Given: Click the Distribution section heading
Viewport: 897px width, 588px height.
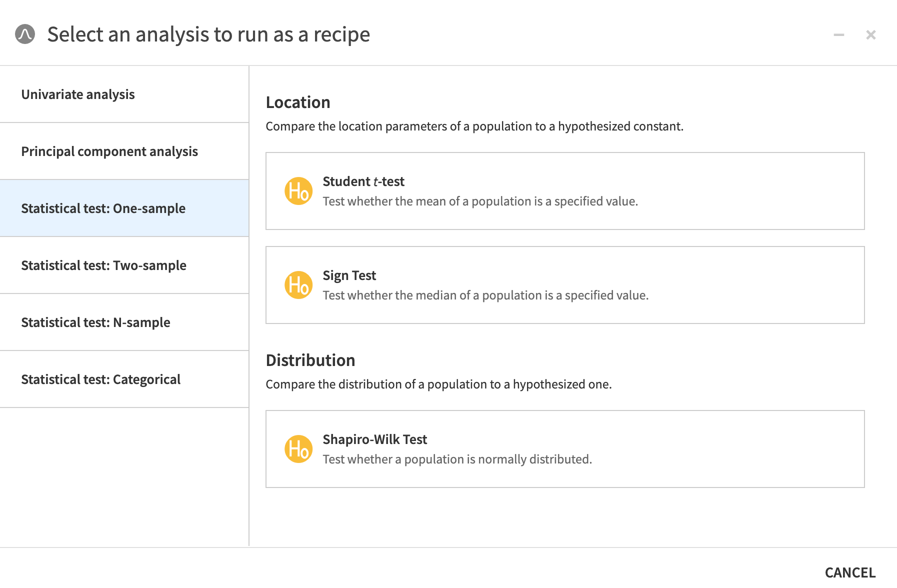Looking at the screenshot, I should click(310, 360).
